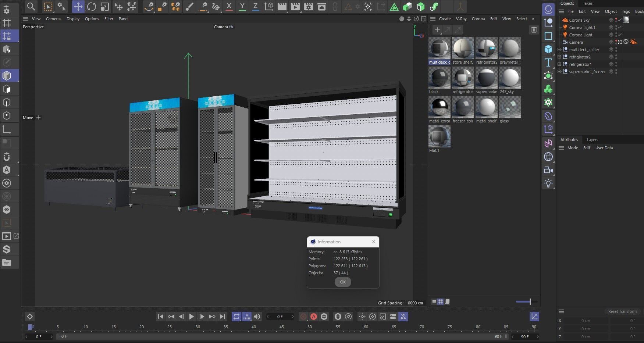Toggle viewport maximize icon

tap(423, 19)
